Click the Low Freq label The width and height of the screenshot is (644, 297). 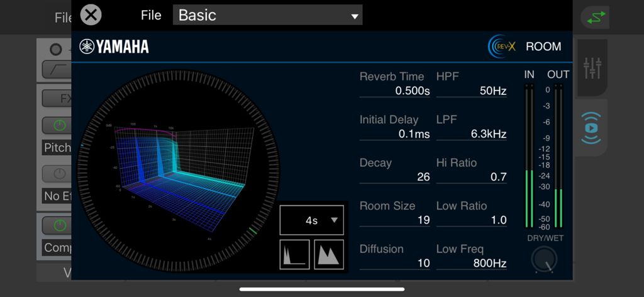pos(460,249)
